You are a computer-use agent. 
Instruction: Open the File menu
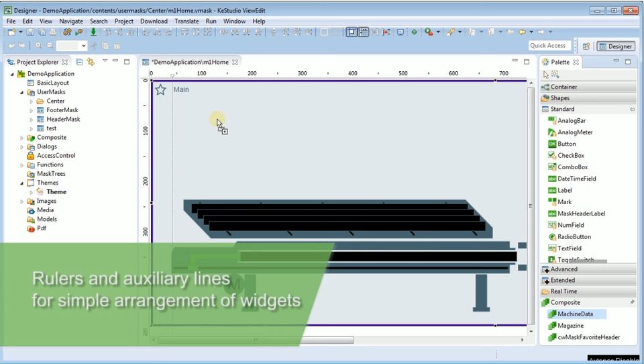coord(11,21)
